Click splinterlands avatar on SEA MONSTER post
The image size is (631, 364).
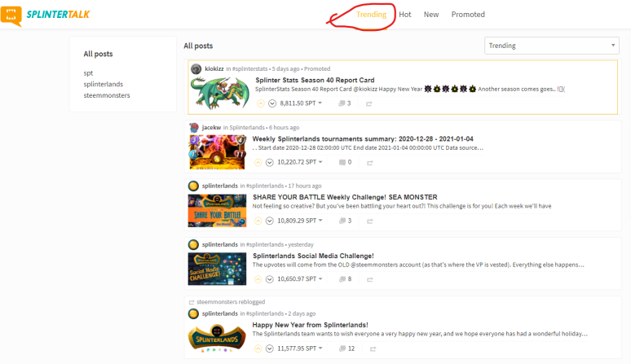tap(193, 186)
